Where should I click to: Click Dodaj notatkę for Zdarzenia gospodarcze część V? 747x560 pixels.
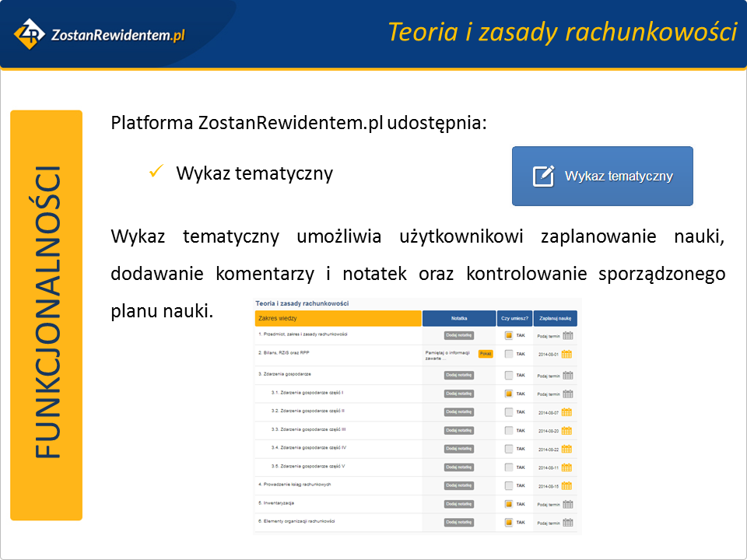pos(459,467)
